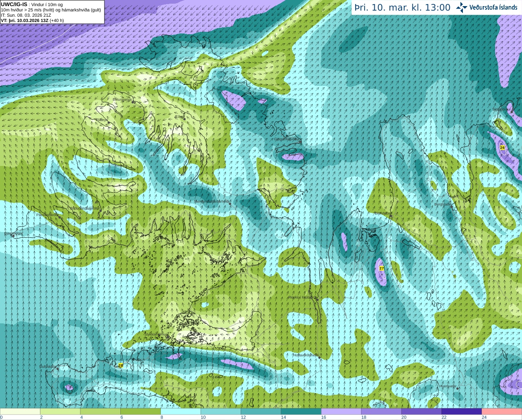Viewport: 522px width, 420px height.
Task: Select the Þri. 10. mar. kl. 13:00 timestamp
Action: pos(402,7)
